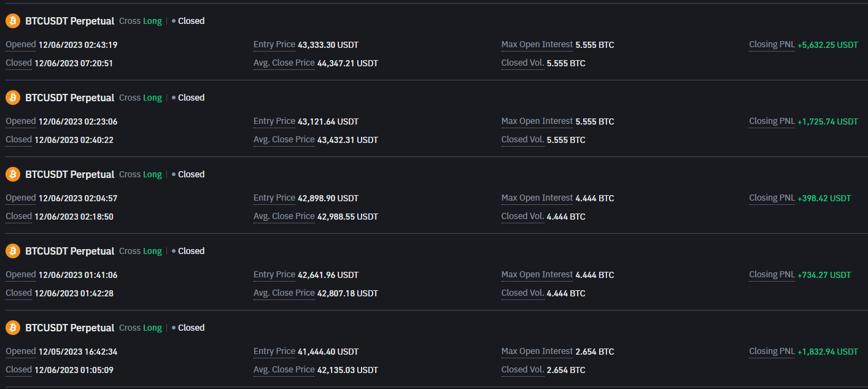Click Opened label for 12/05/2023 16:42:34
The width and height of the screenshot is (868, 389).
[21, 352]
